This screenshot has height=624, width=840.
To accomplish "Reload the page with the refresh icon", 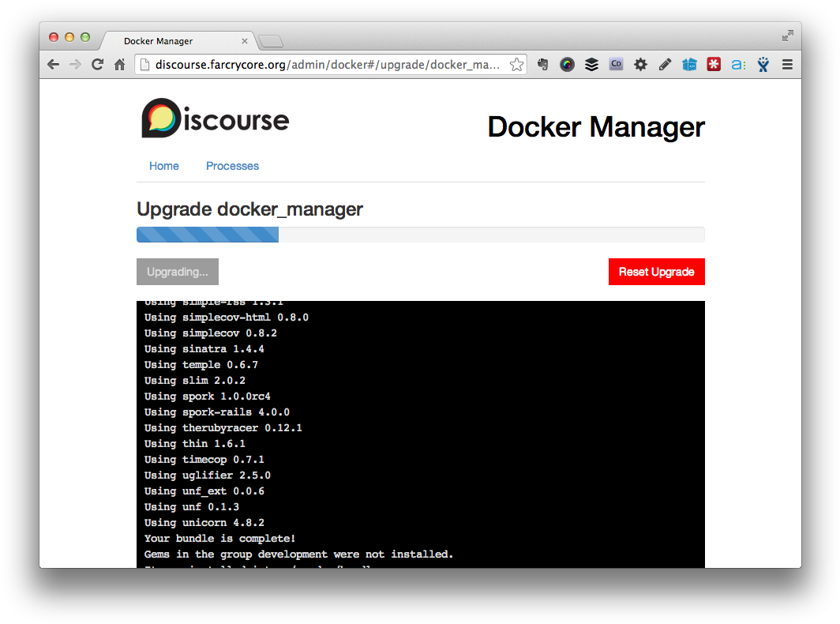I will point(98,65).
